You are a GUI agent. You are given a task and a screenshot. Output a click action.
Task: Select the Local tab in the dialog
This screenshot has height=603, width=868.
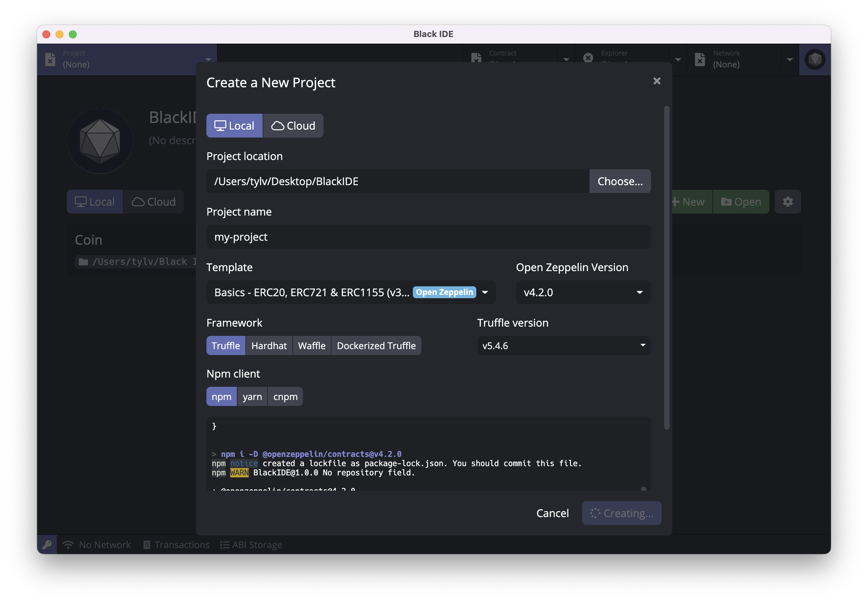[235, 126]
